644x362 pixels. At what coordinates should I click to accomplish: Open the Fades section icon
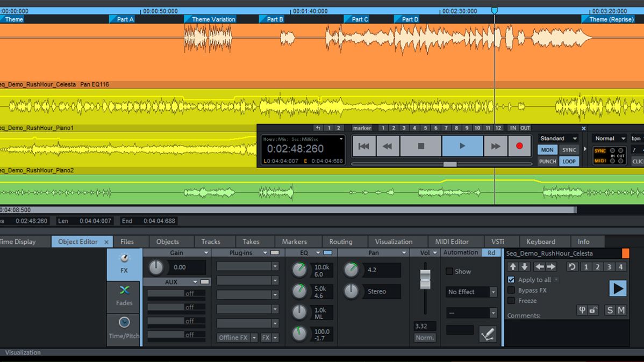(124, 296)
